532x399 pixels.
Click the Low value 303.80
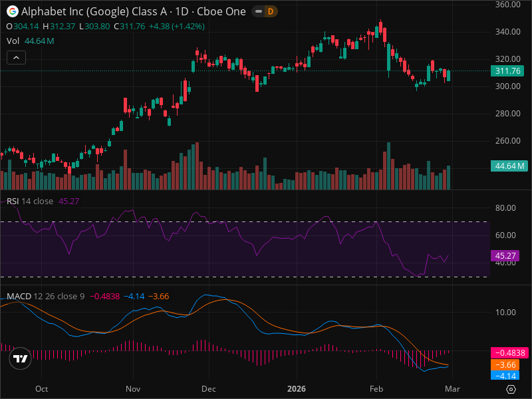pos(97,27)
